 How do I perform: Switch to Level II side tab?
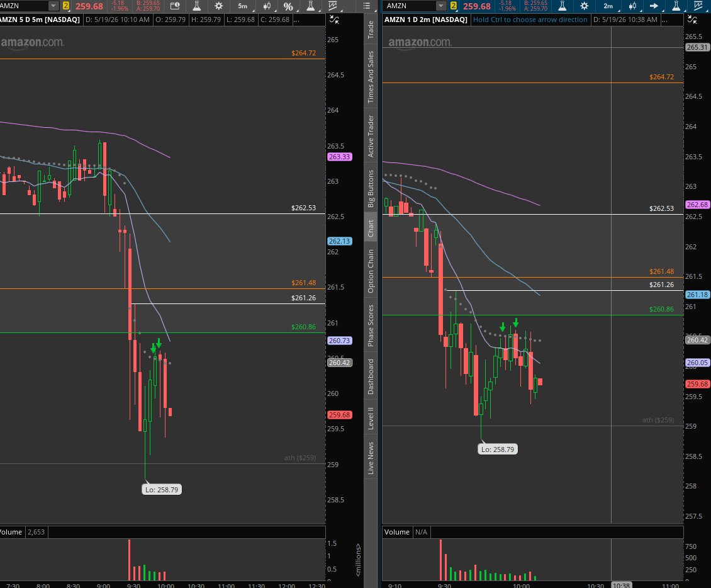point(371,418)
